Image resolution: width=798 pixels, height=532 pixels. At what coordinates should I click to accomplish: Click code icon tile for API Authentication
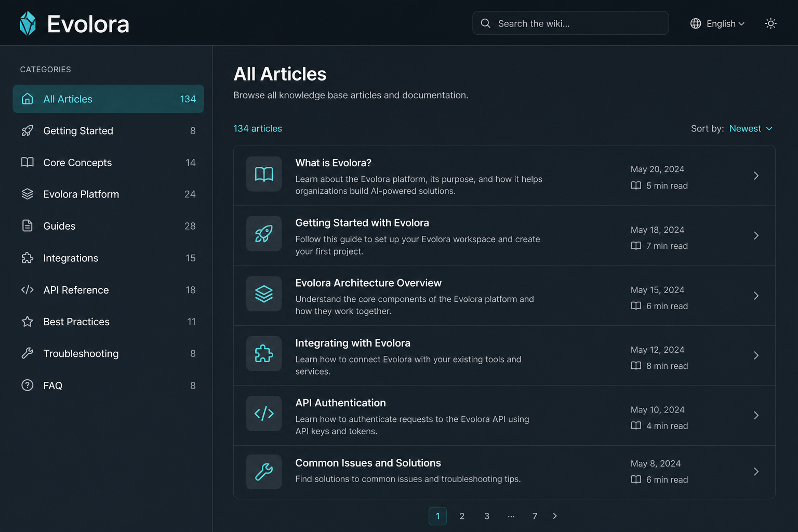tap(264, 414)
